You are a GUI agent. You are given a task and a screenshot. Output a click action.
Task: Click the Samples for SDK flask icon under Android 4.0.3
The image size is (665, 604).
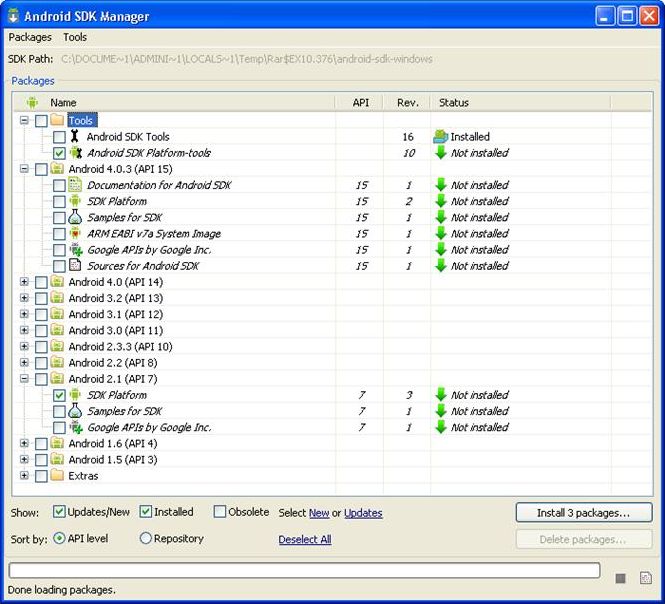pos(75,217)
